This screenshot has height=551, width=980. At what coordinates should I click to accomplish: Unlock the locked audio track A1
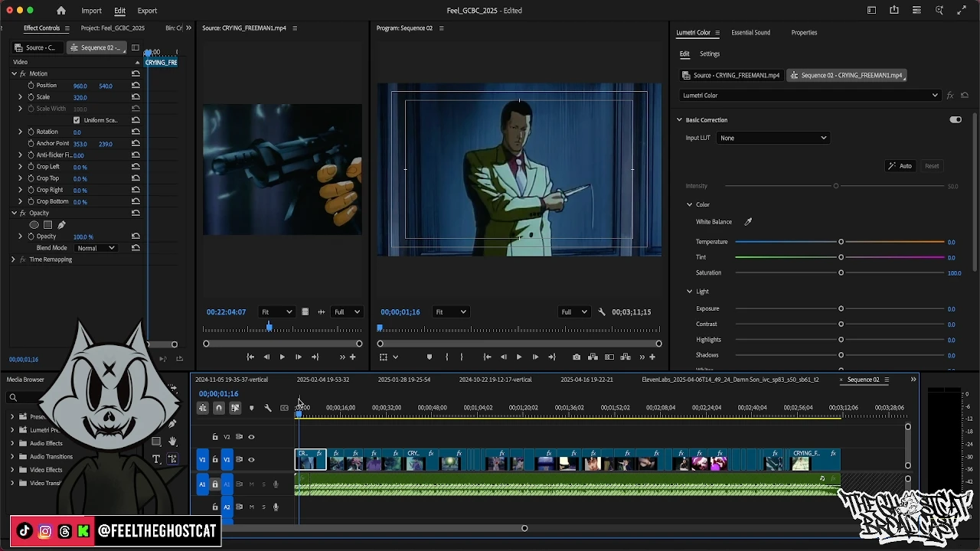tap(215, 484)
